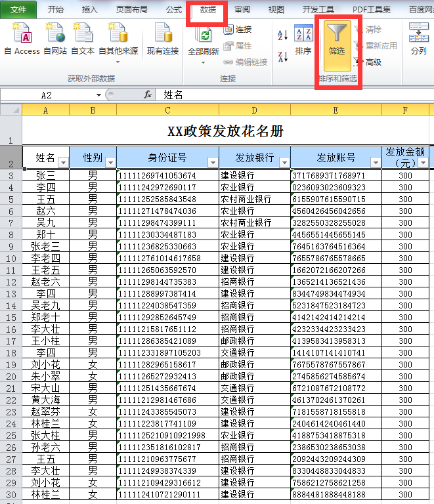Click name cell 黄大海

pyautogui.click(x=46, y=400)
